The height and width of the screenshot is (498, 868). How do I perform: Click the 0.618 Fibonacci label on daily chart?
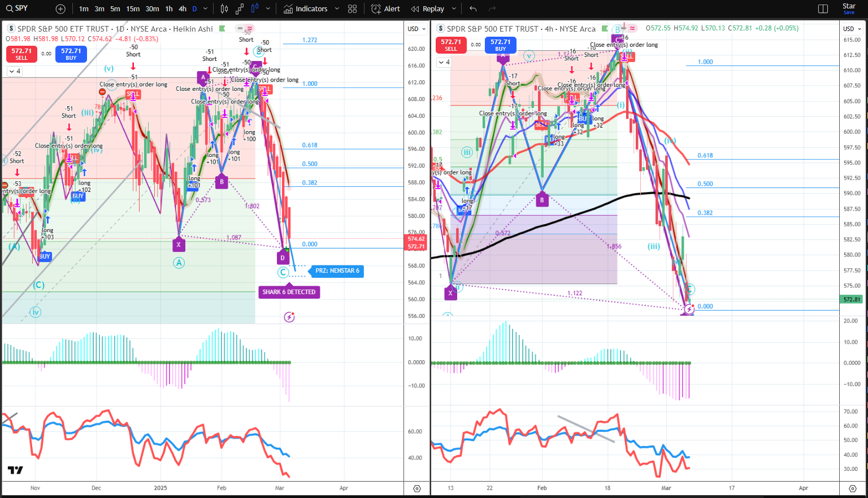[x=310, y=145]
